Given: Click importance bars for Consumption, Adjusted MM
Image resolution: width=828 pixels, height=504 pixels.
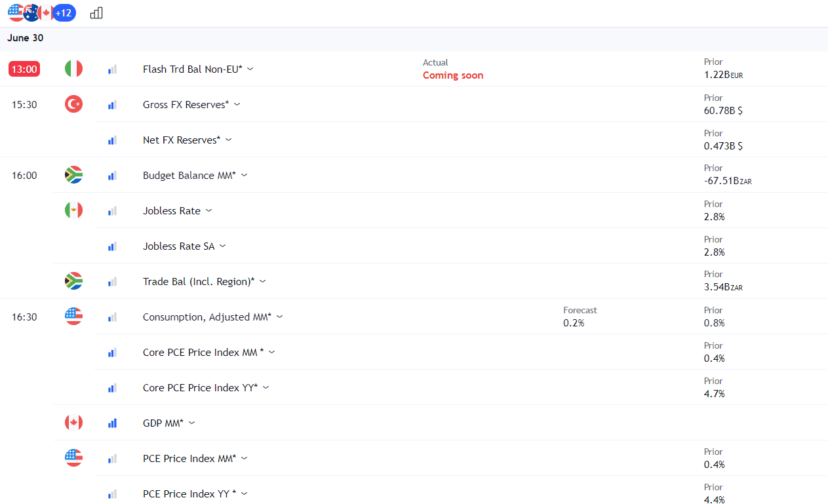Looking at the screenshot, I should (x=112, y=317).
